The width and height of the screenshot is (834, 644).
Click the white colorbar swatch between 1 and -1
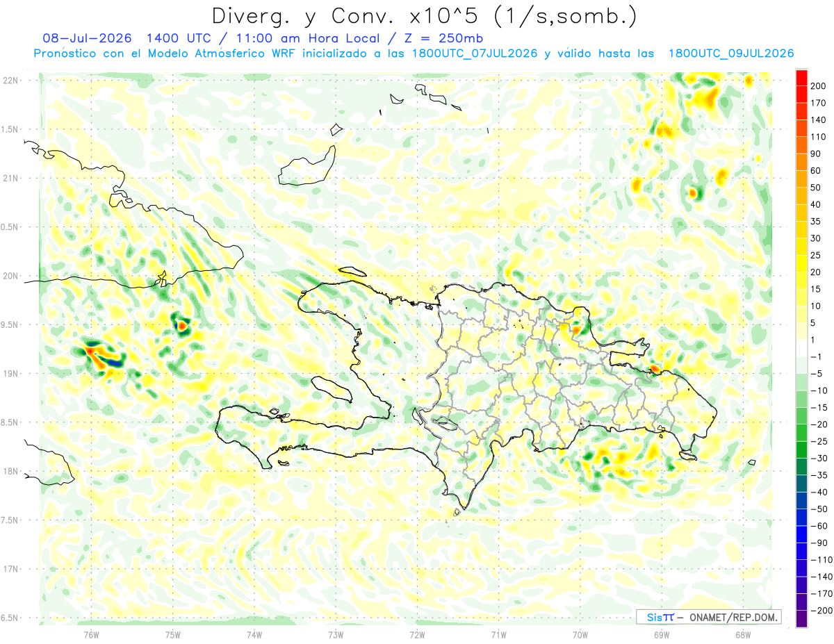[801, 348]
